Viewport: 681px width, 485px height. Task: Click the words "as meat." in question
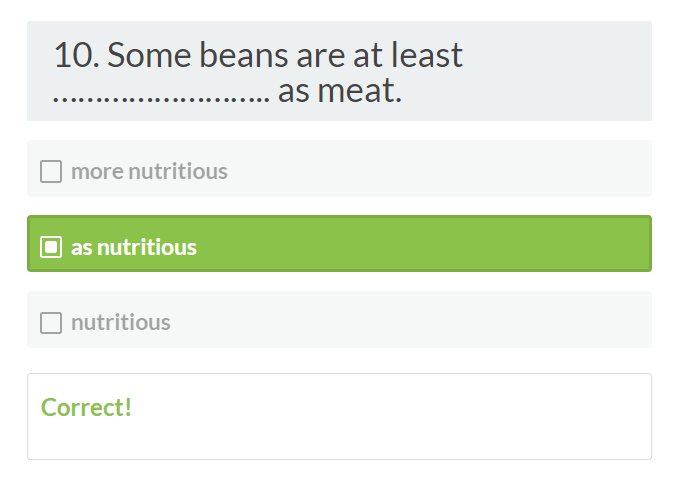[340, 92]
